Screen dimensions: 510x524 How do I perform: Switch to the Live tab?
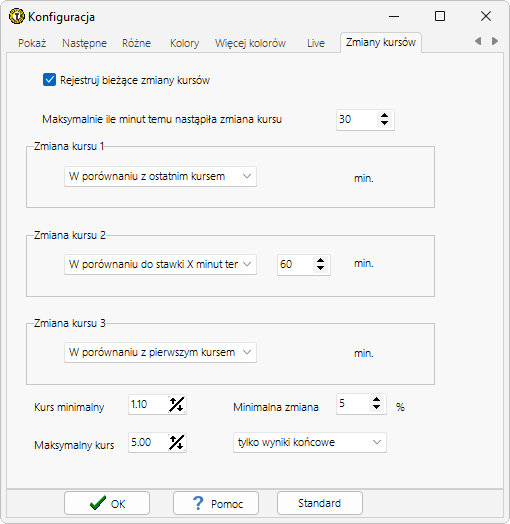click(316, 43)
